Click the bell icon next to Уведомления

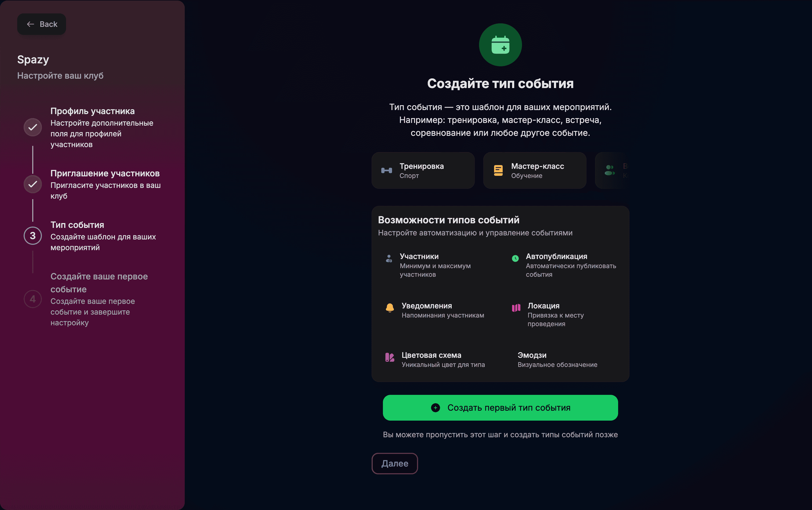389,307
